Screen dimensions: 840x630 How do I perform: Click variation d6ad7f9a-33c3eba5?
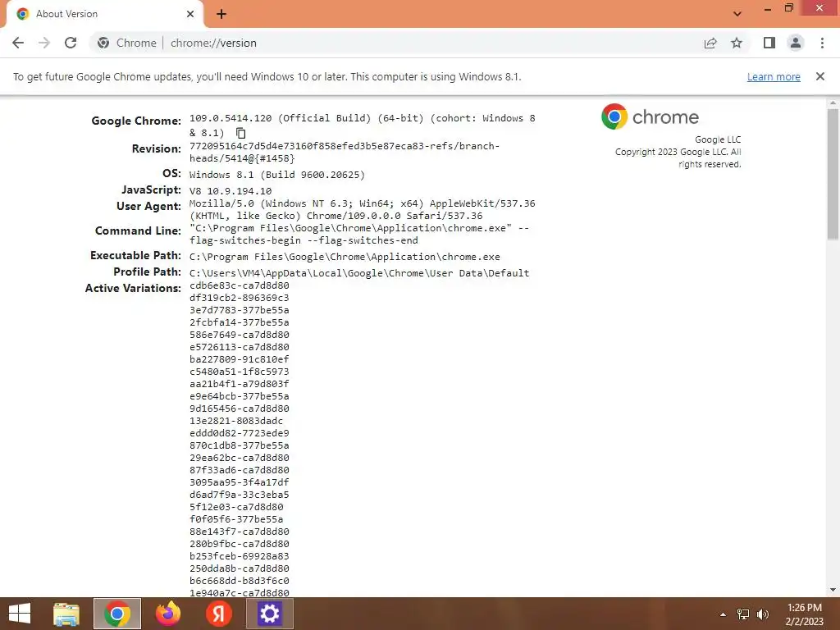click(239, 495)
